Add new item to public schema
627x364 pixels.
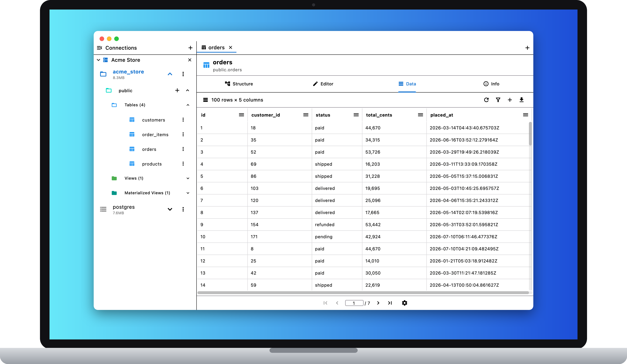coord(177,90)
